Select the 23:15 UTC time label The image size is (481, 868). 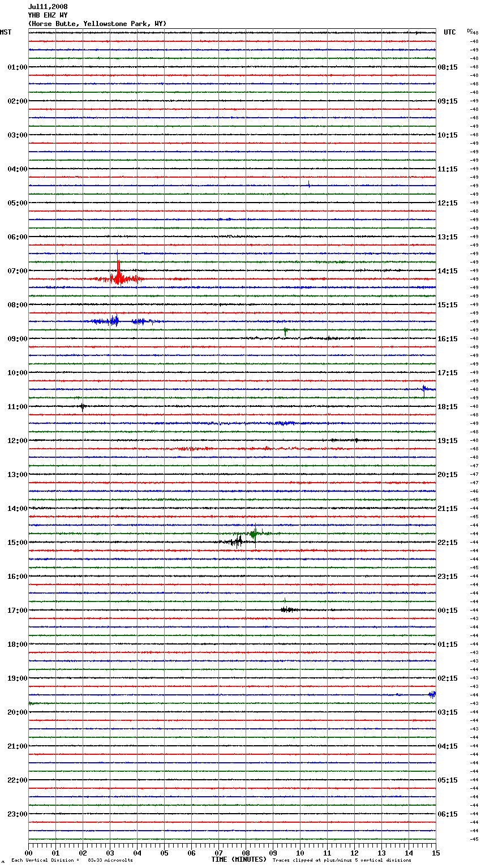pos(448,577)
